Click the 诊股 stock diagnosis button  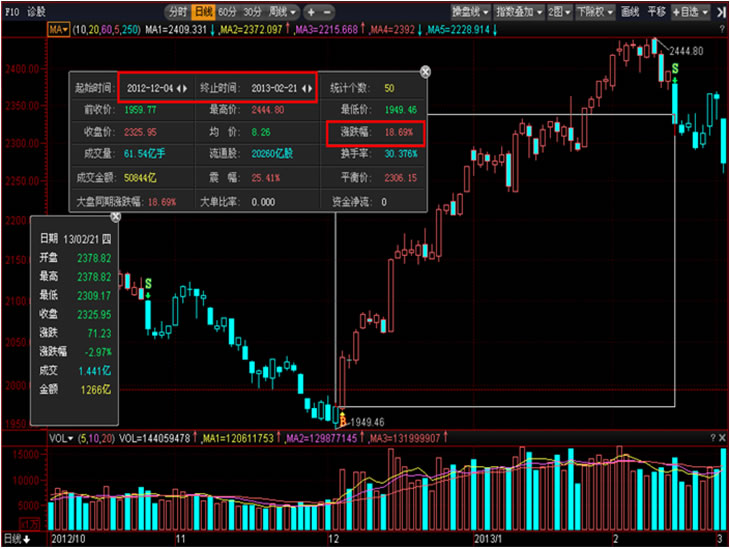click(x=36, y=12)
